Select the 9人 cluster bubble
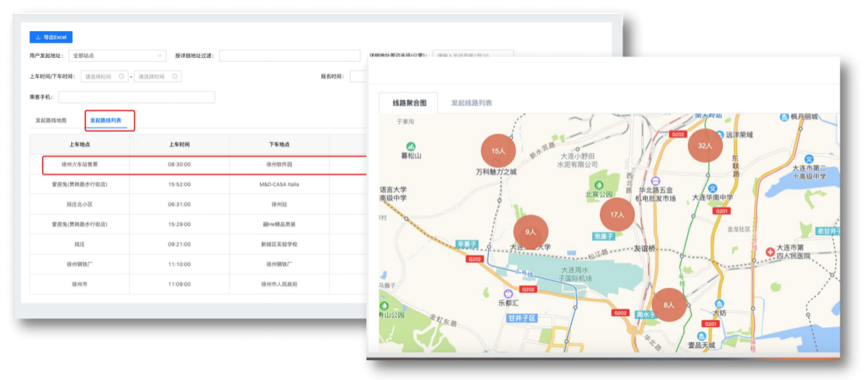Image resolution: width=868 pixels, height=380 pixels. 531,232
